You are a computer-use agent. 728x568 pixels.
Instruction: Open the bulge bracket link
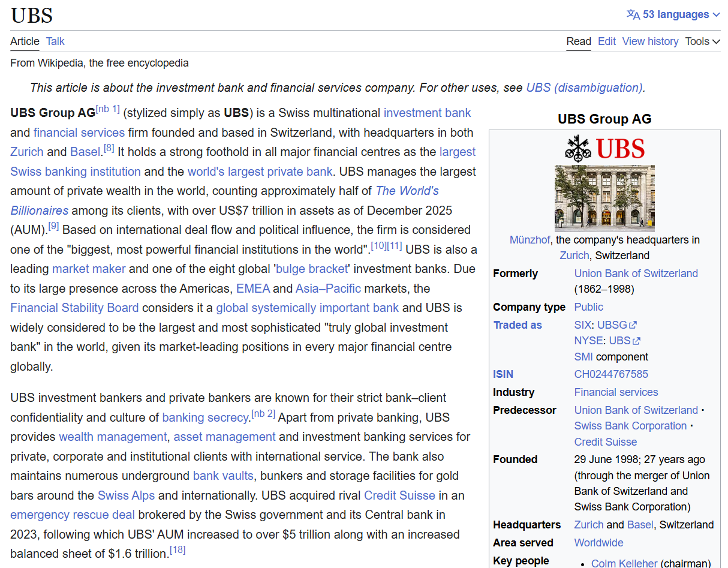click(311, 269)
